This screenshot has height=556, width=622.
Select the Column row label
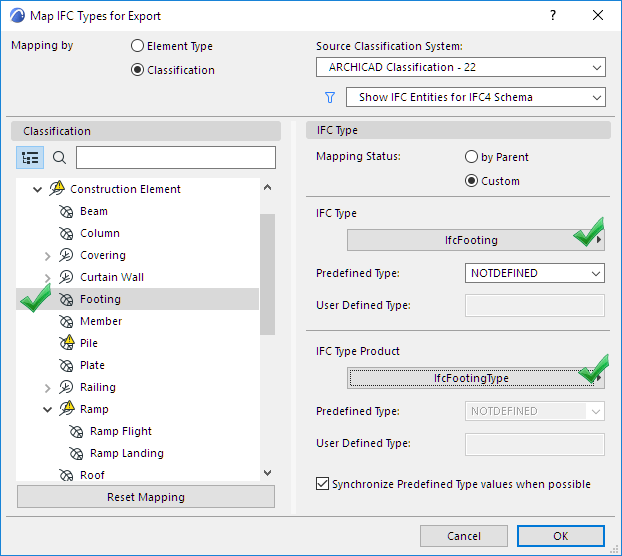click(x=100, y=233)
